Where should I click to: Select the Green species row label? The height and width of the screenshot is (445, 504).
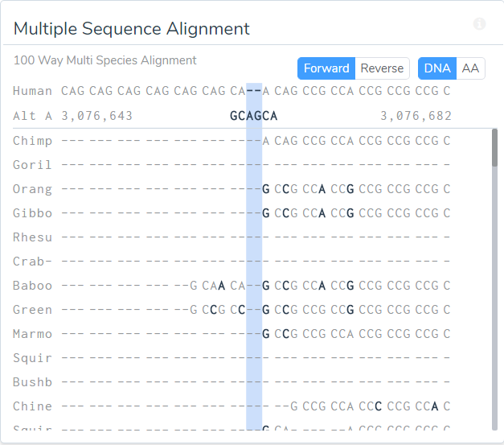point(33,310)
